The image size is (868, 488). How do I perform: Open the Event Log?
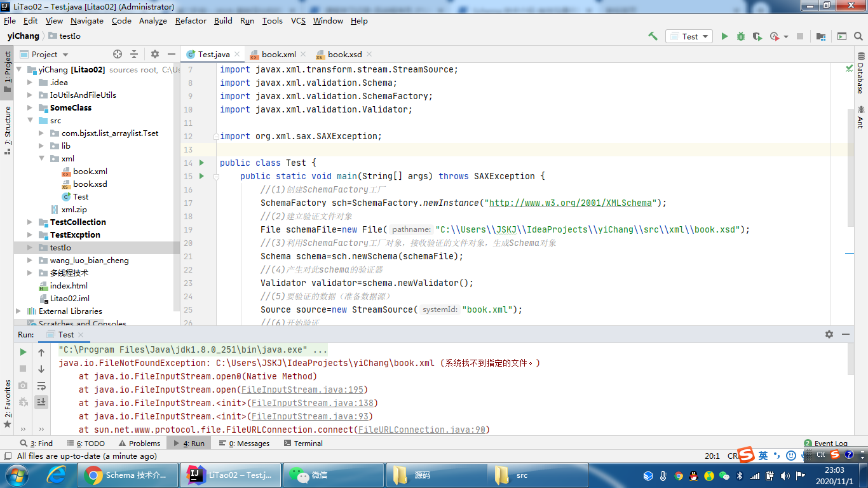pos(826,444)
